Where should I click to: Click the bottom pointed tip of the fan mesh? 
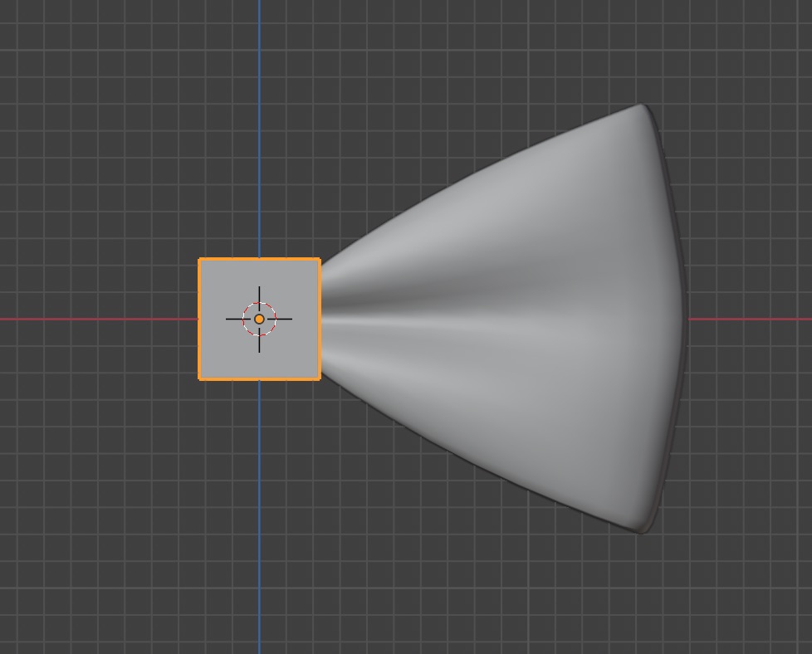tap(641, 529)
